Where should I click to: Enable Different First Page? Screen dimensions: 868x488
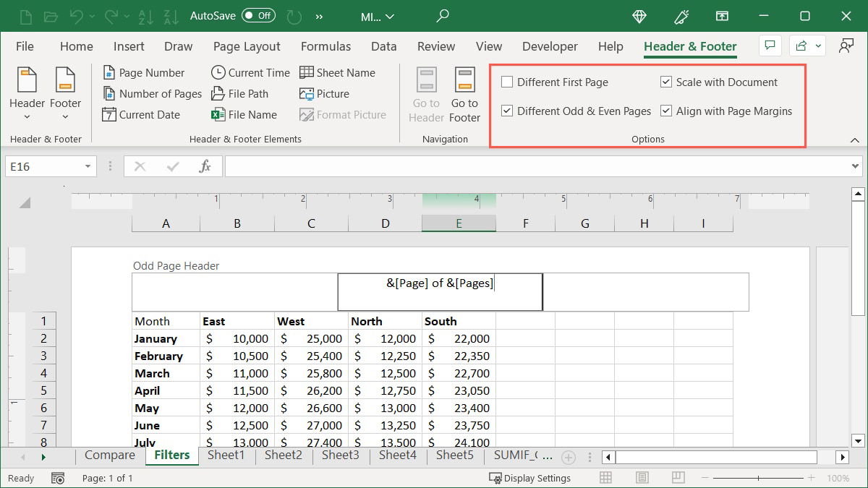(x=507, y=82)
